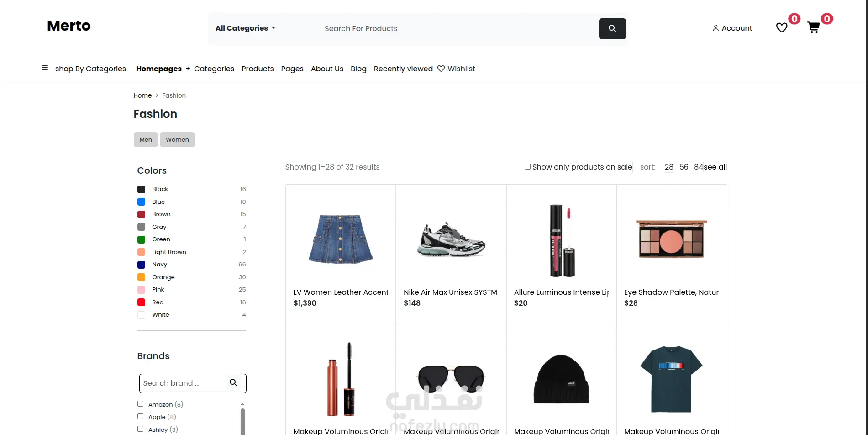The image size is (868, 435).
Task: Click the brand search magnifier icon
Action: 233,382
